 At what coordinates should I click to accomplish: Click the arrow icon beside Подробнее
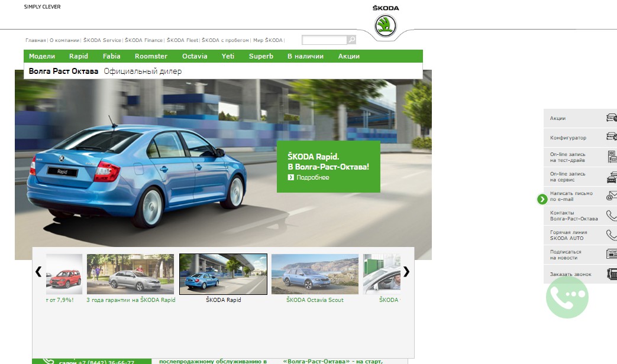(291, 177)
